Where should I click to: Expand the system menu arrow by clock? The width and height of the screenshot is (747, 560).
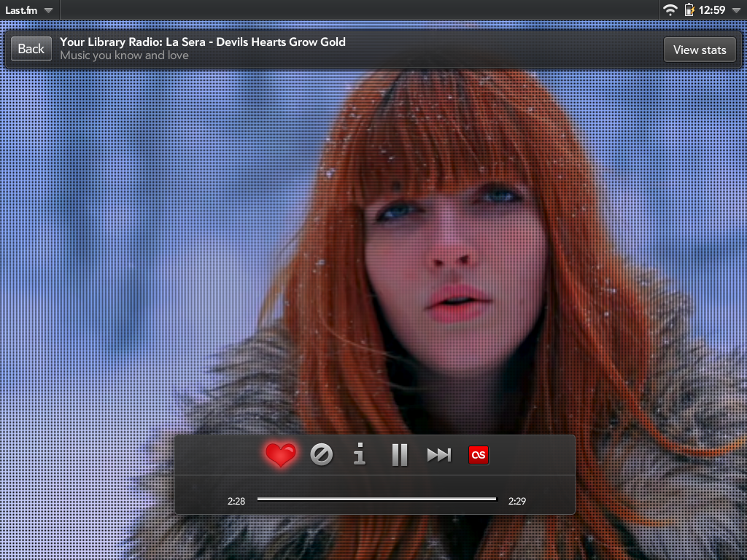point(736,10)
